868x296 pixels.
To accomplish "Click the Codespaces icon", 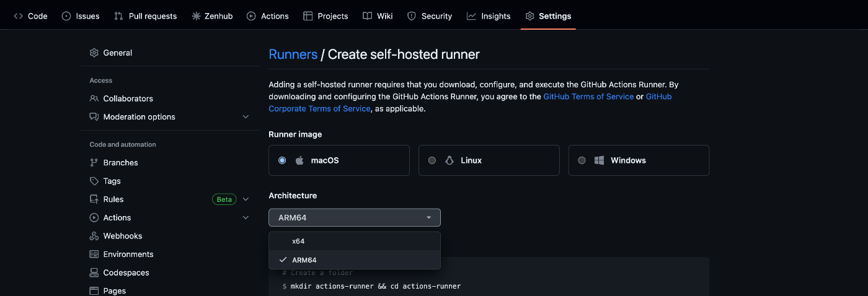I will click(x=94, y=272).
